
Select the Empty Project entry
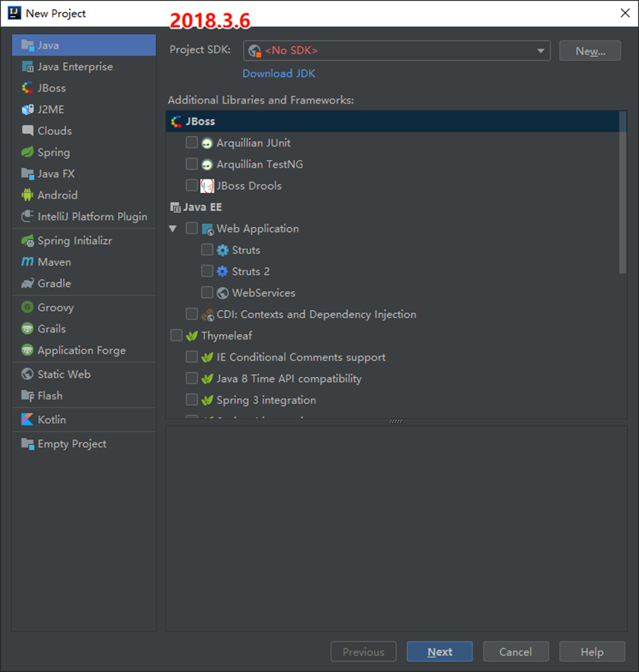tap(84, 443)
